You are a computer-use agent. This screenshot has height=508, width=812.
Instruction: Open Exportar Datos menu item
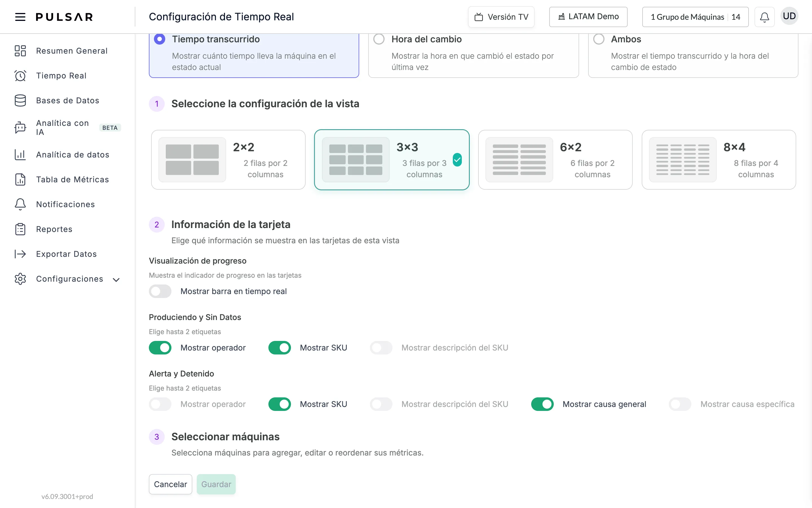pos(67,254)
